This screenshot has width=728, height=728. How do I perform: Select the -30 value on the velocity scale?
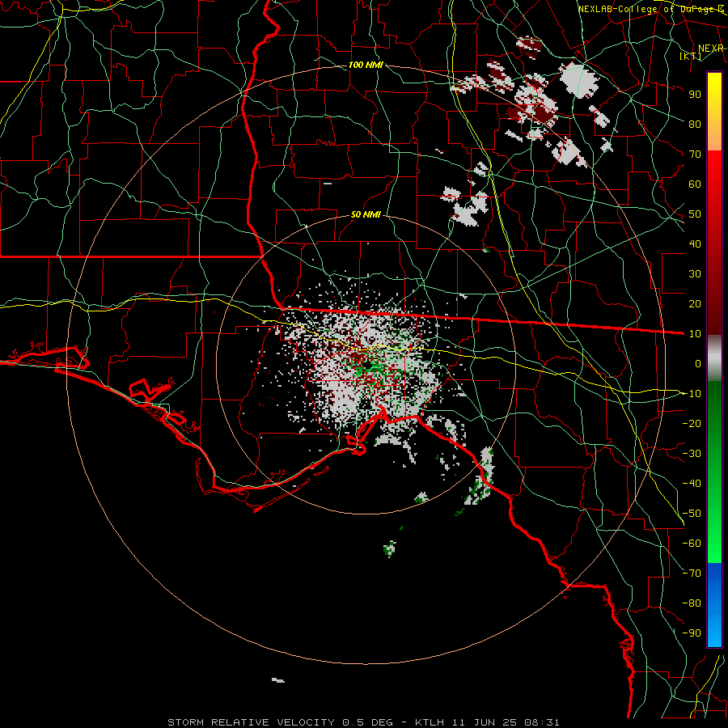pyautogui.click(x=692, y=454)
